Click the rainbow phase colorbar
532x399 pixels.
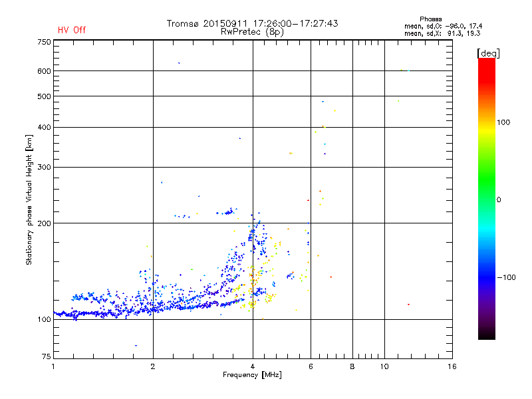pyautogui.click(x=487, y=198)
